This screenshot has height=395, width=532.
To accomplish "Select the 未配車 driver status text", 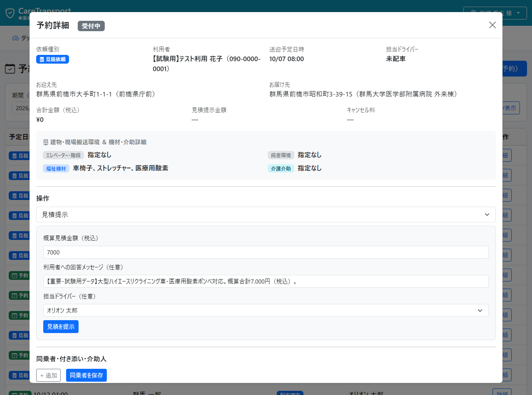I will [396, 59].
